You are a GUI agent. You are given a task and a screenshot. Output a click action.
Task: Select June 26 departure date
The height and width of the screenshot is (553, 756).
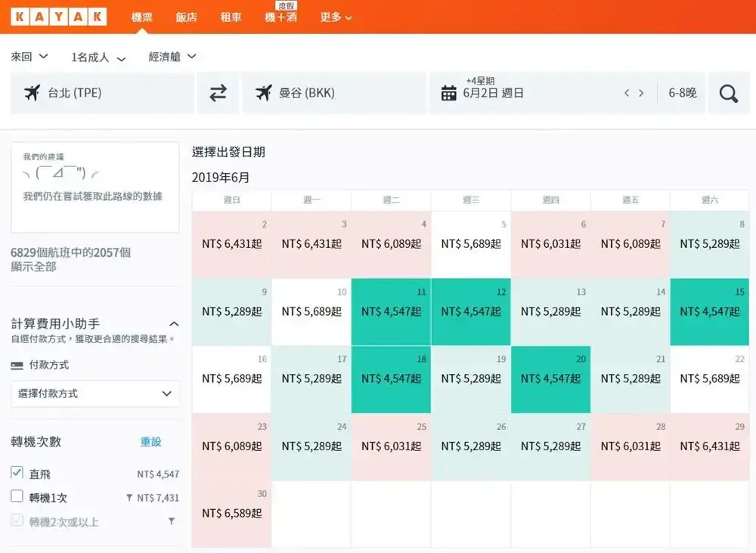coord(471,446)
